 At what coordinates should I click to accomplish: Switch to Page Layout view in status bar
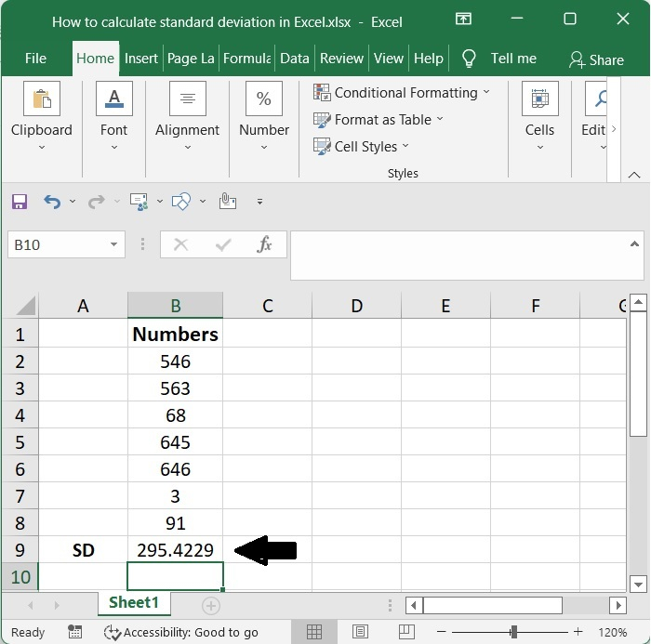tap(359, 632)
